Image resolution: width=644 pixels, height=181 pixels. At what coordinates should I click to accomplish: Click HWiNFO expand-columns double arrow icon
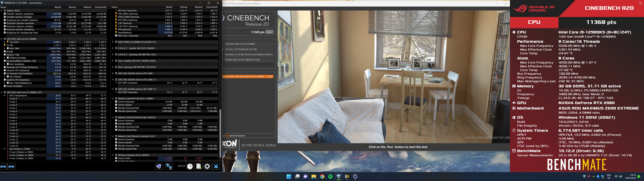(x=3, y=167)
